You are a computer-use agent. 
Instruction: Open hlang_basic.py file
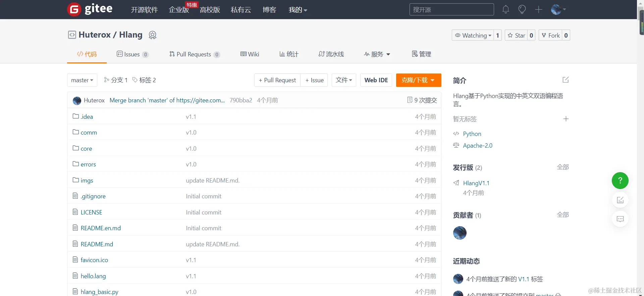[x=99, y=292]
